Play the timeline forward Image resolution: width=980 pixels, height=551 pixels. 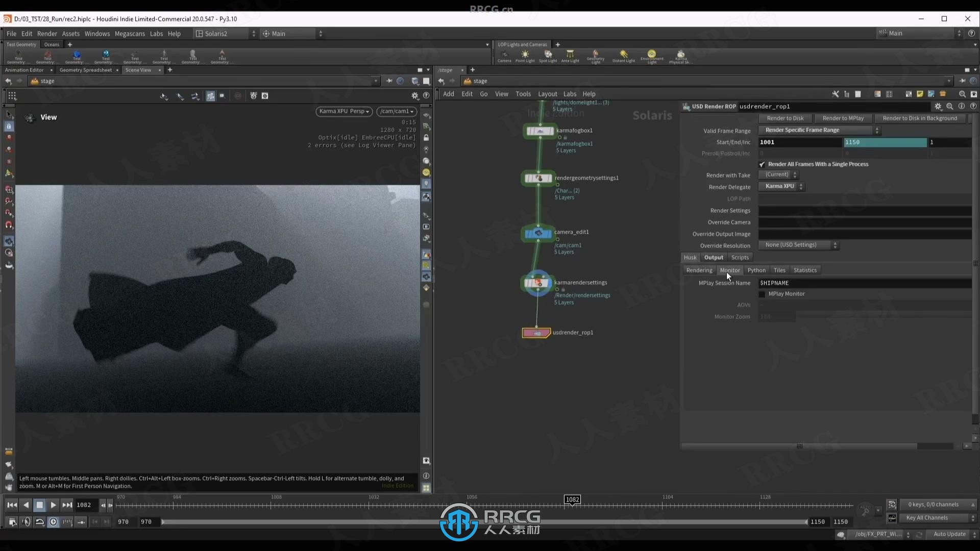53,505
